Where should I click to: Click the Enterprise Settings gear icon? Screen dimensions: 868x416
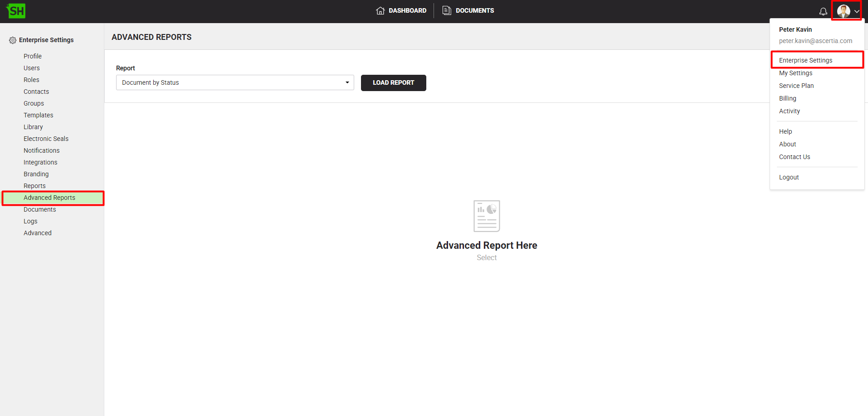(x=13, y=40)
